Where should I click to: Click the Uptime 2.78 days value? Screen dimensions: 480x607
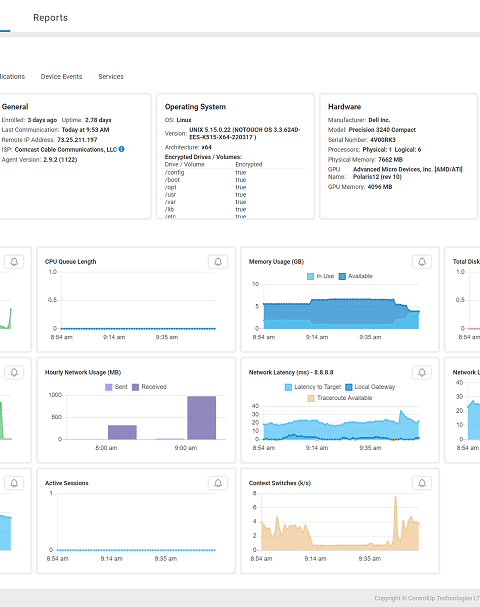98,120
